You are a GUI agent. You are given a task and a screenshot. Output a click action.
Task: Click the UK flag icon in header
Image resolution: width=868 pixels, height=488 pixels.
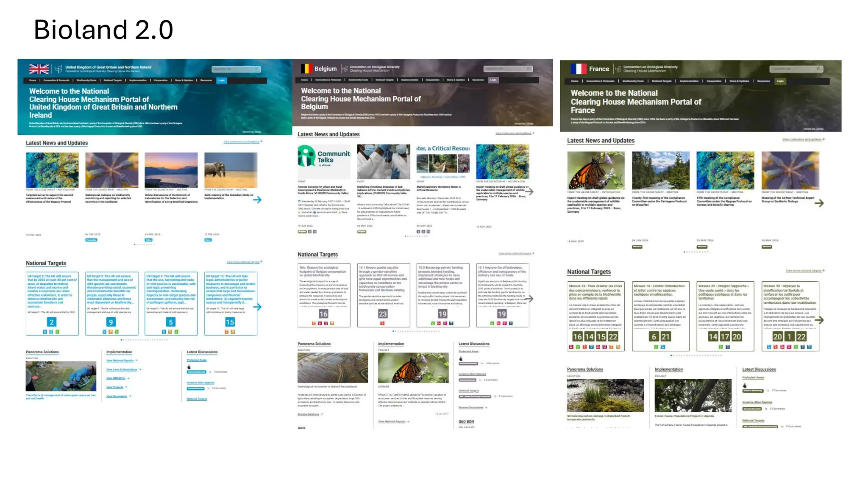pyautogui.click(x=39, y=69)
